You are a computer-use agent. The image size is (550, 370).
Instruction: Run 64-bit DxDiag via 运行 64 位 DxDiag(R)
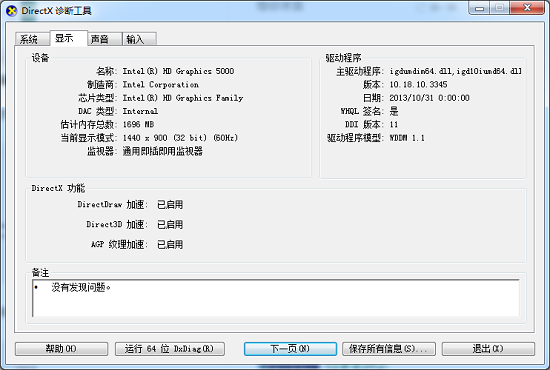[x=170, y=349]
